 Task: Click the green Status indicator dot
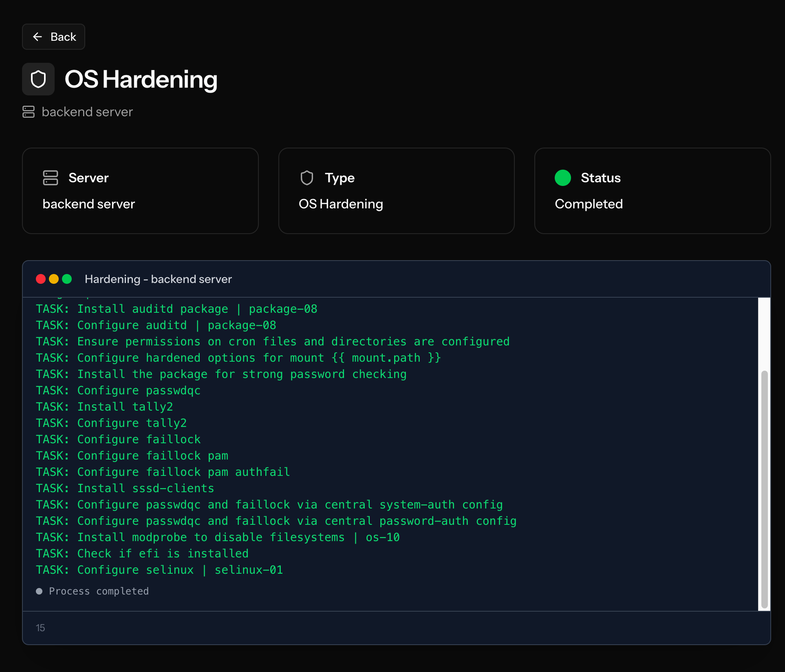coord(563,178)
